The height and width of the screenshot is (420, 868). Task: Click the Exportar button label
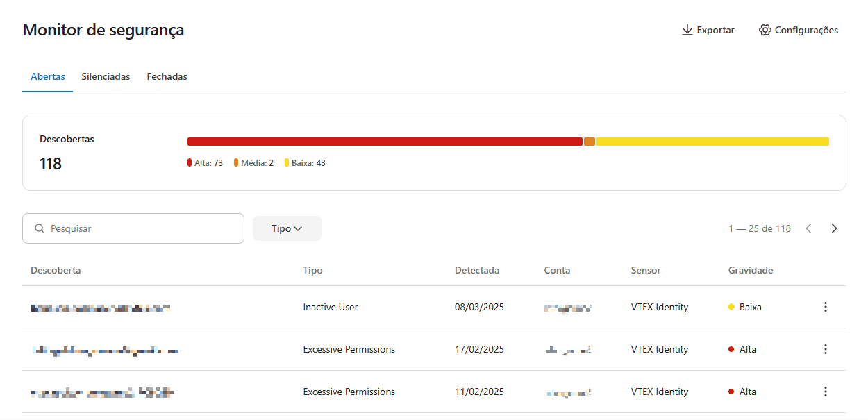click(715, 31)
